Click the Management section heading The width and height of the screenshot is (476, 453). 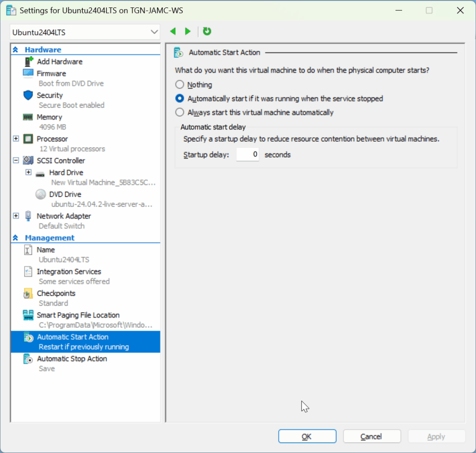tap(49, 237)
